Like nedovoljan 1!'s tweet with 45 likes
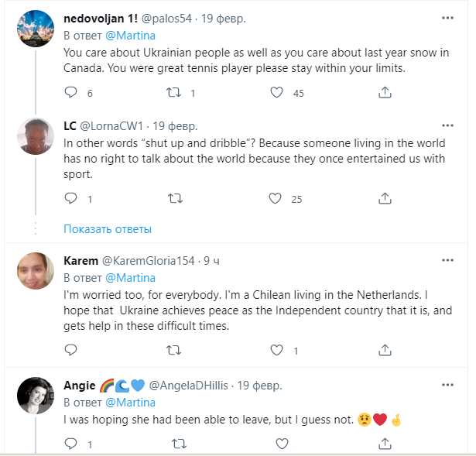 click(276, 93)
